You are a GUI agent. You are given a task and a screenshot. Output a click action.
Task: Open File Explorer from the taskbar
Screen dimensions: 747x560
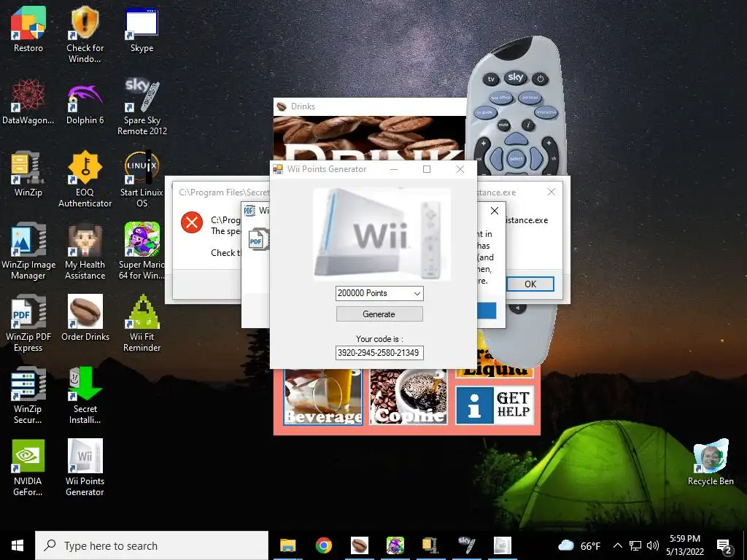pyautogui.click(x=287, y=545)
